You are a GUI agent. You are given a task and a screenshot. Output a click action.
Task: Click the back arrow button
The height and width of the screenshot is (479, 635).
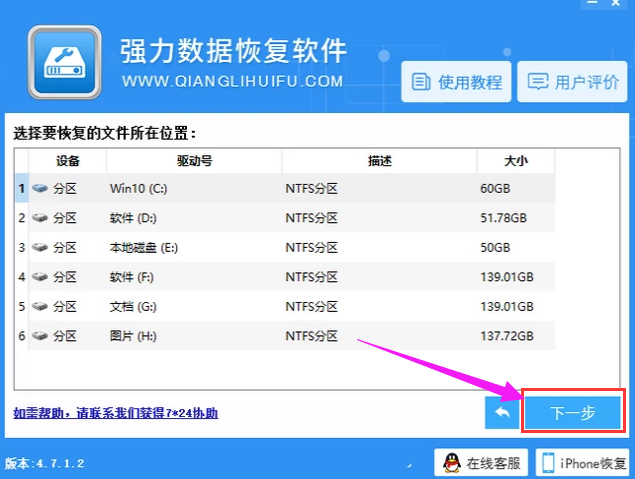click(x=502, y=413)
